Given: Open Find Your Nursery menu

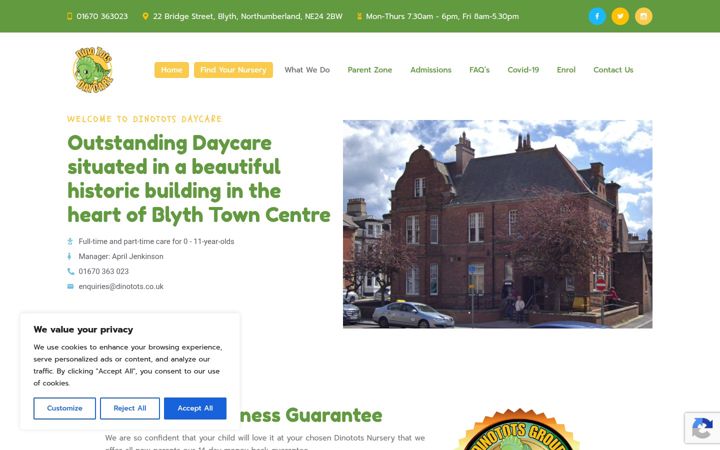Looking at the screenshot, I should pyautogui.click(x=233, y=70).
